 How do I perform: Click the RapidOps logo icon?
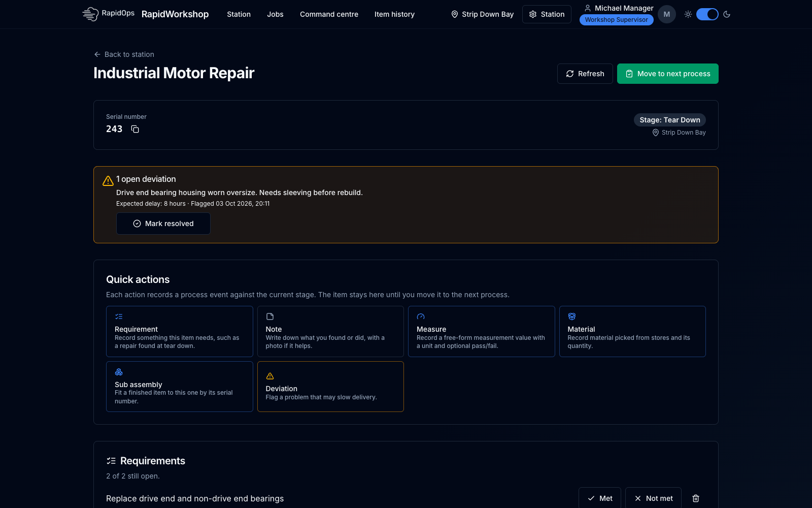tap(90, 14)
